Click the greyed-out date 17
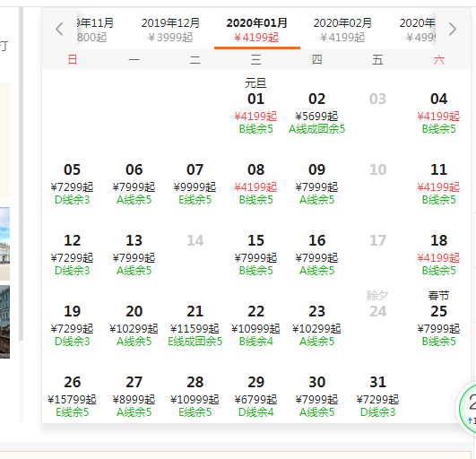This screenshot has height=459, width=476. click(x=377, y=240)
